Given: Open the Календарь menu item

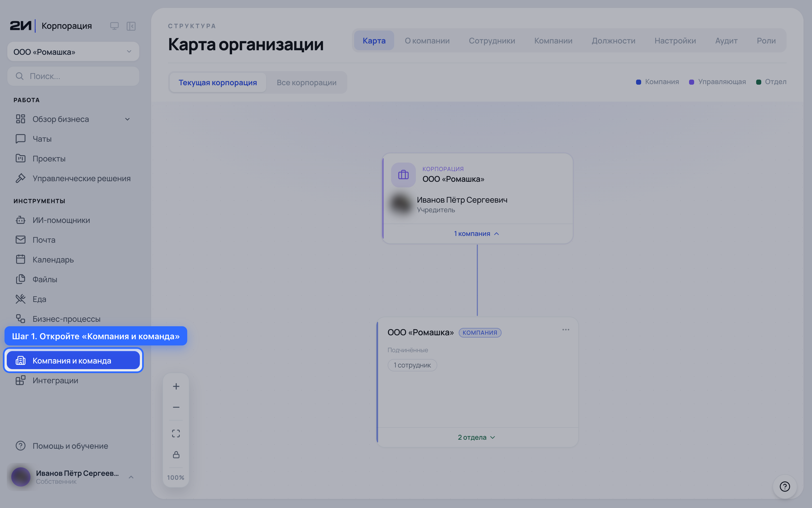Looking at the screenshot, I should (x=73, y=259).
